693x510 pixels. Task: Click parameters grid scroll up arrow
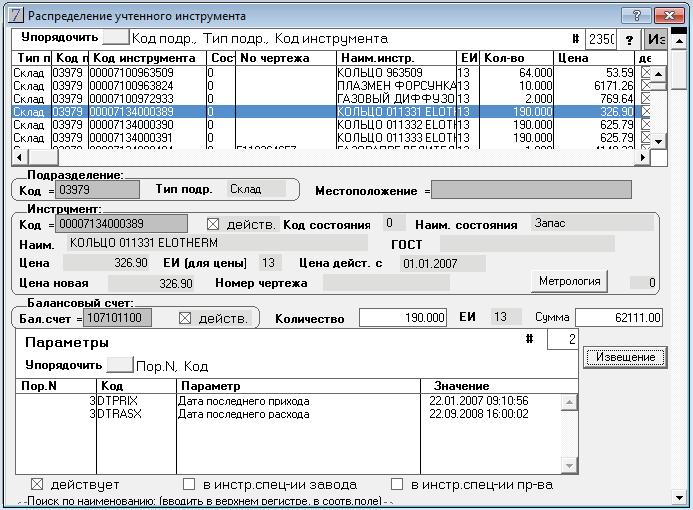coord(569,402)
